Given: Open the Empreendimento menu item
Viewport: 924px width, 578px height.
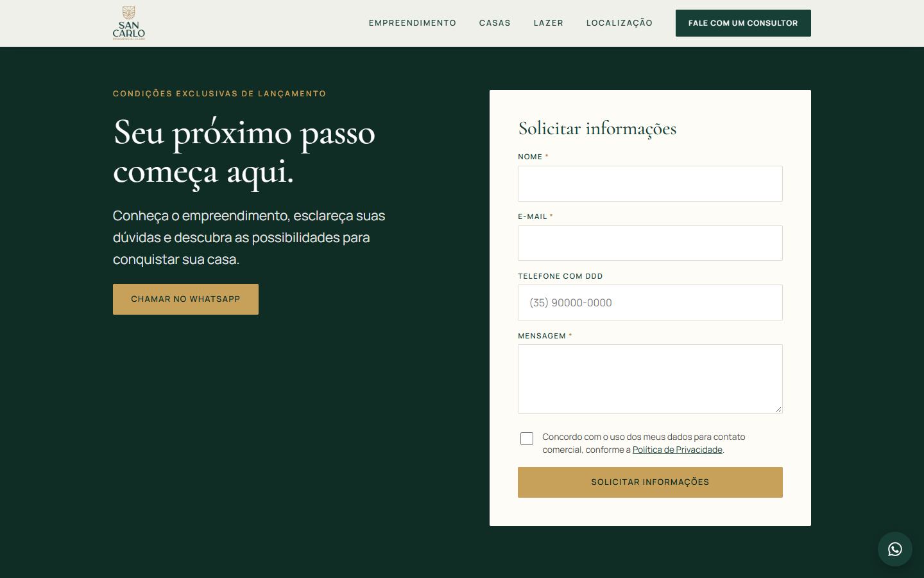Looking at the screenshot, I should (413, 23).
